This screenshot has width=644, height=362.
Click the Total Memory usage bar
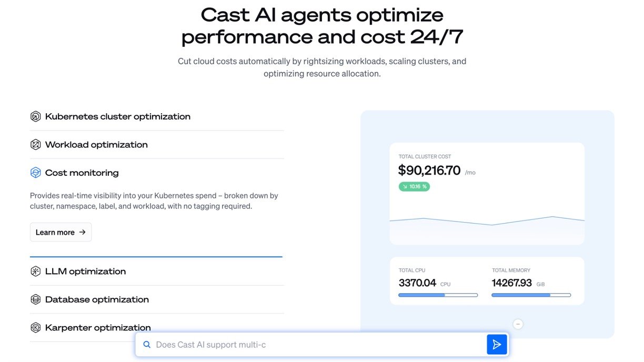coord(531,295)
